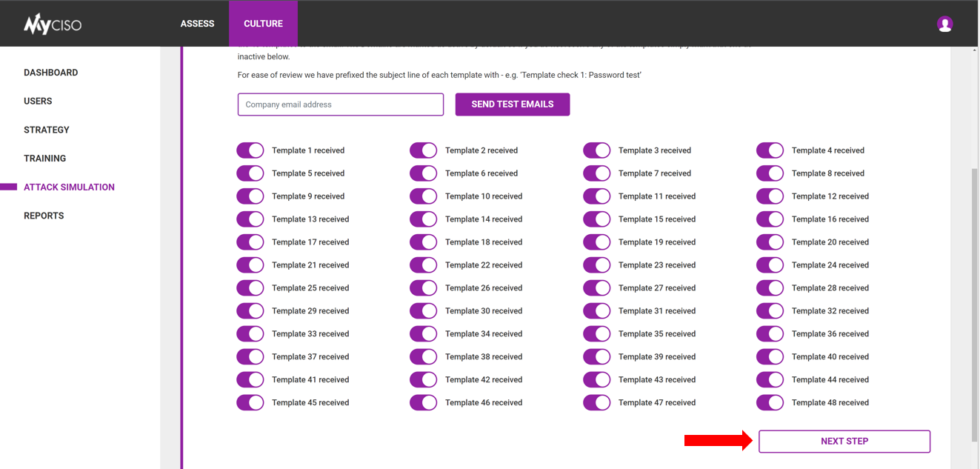The height and width of the screenshot is (469, 980).
Task: Toggle off Template 1 received
Action: point(250,150)
